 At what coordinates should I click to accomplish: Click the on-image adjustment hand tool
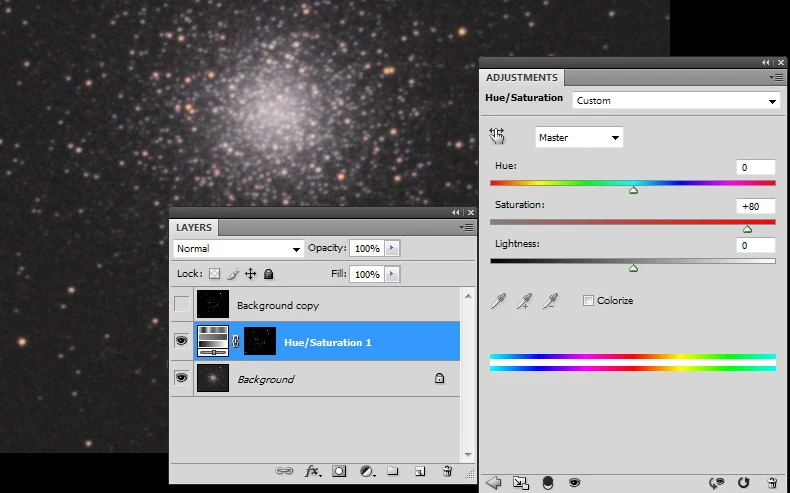(x=497, y=137)
